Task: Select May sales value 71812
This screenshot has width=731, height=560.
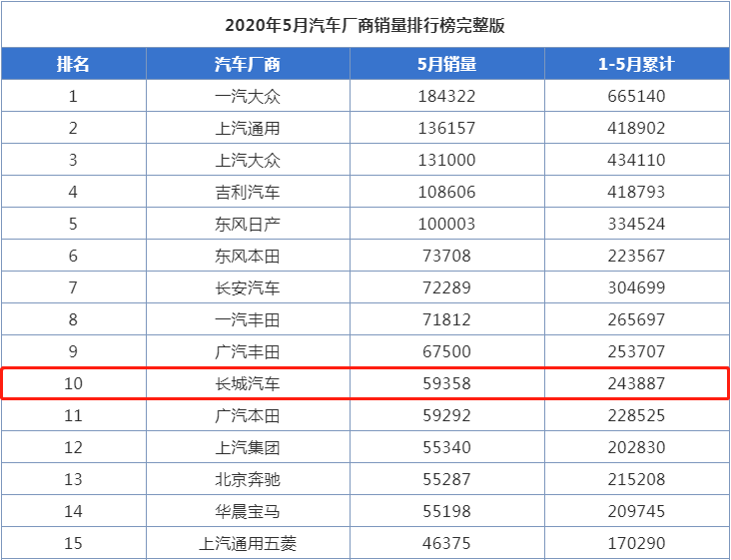Action: (x=447, y=320)
